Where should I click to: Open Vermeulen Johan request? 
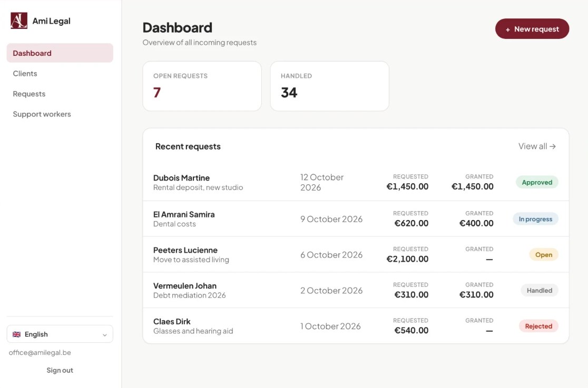(x=356, y=290)
